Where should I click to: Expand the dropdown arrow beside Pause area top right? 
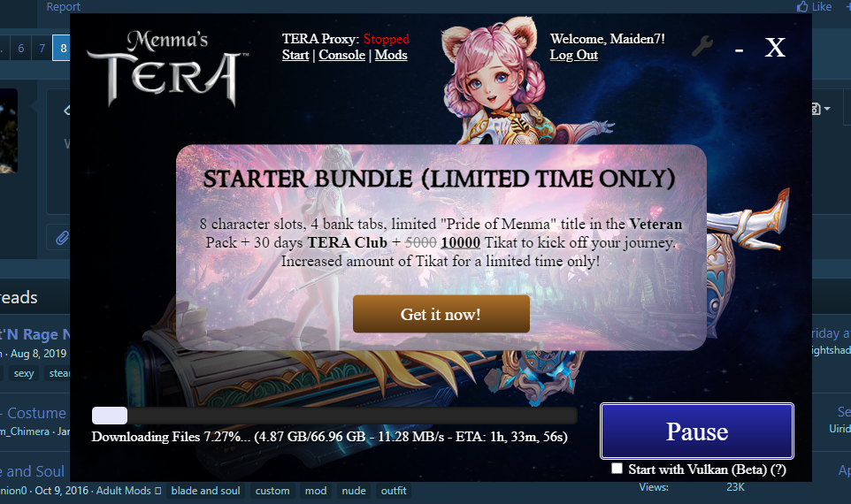(x=826, y=109)
